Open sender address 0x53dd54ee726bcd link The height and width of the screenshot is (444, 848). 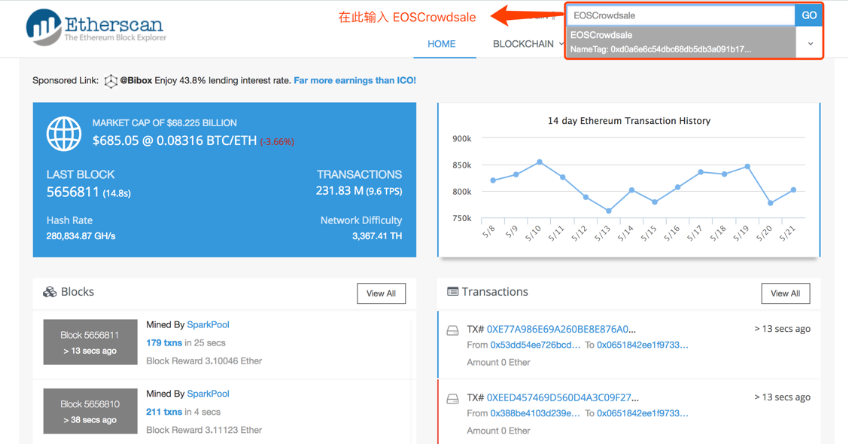[536, 345]
